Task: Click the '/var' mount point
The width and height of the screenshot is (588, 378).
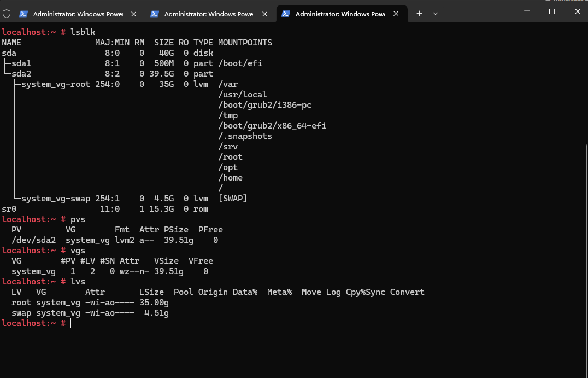Action: click(228, 84)
